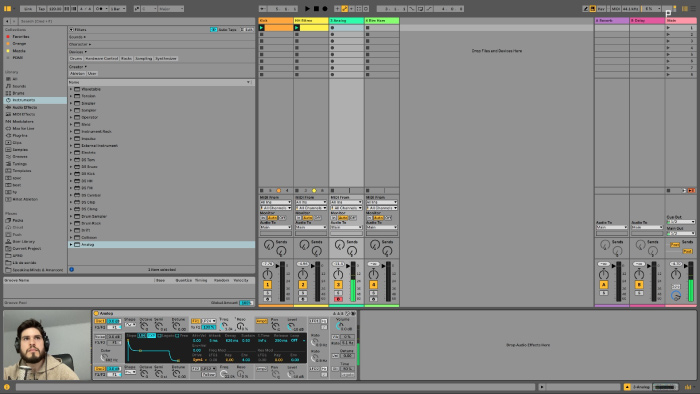700x394 pixels.
Task: Open the Cue Out dropdown
Action: 681,222
